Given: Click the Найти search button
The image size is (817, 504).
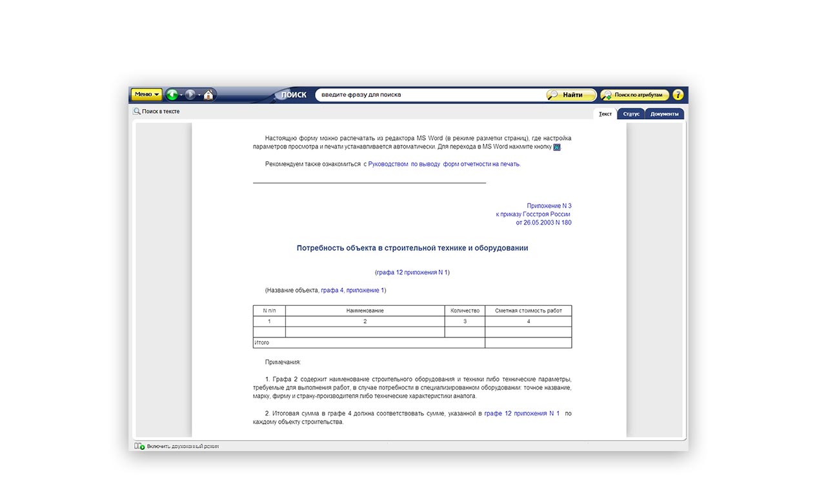Looking at the screenshot, I should [x=571, y=95].
